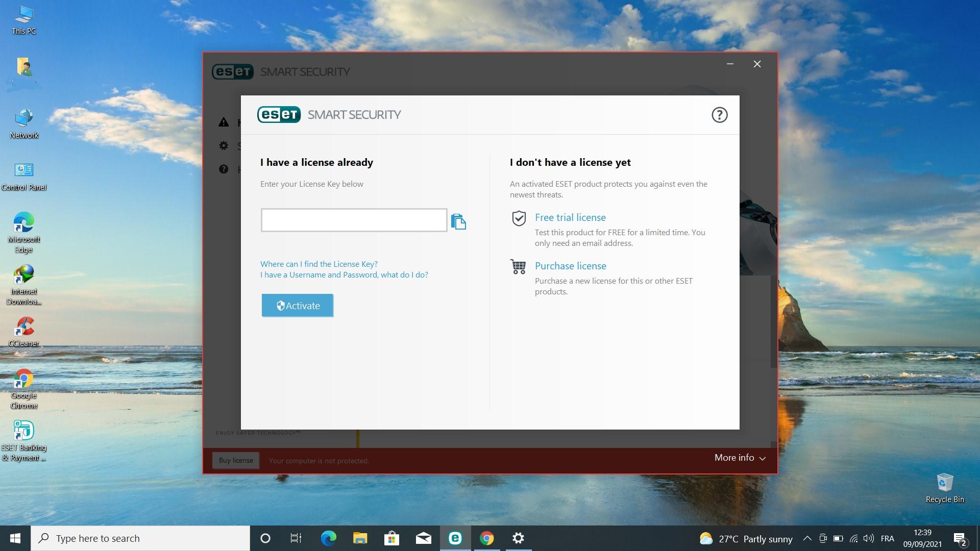Open File Explorer from taskbar
980x551 pixels.
(360, 538)
